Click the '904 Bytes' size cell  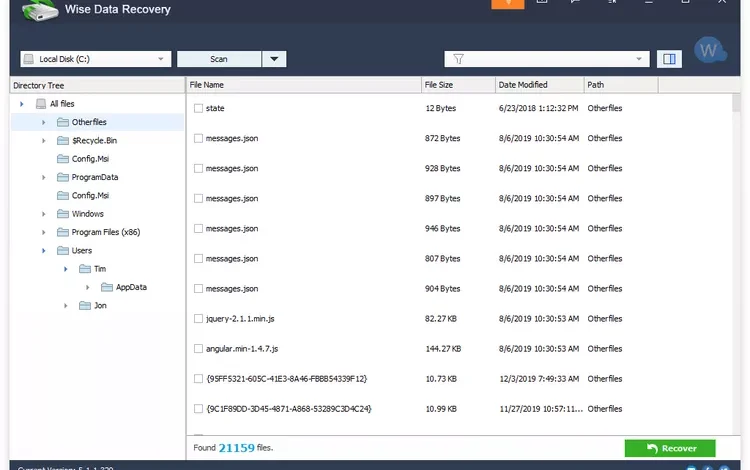tap(442, 289)
